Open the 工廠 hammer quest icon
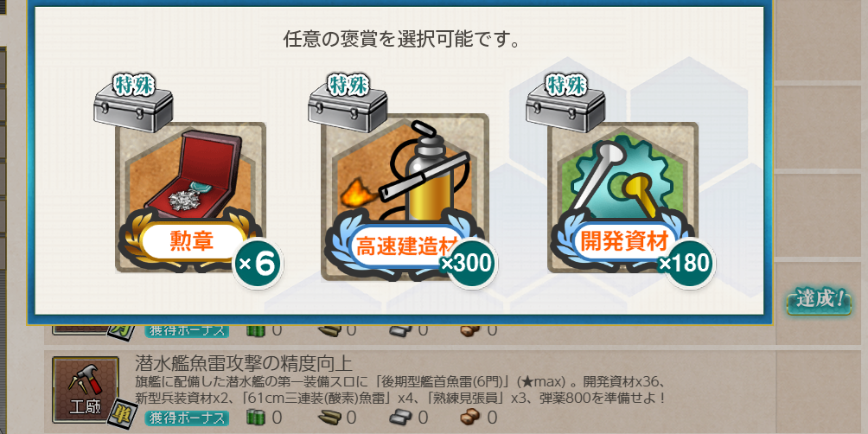The height and width of the screenshot is (434, 868). [x=86, y=392]
